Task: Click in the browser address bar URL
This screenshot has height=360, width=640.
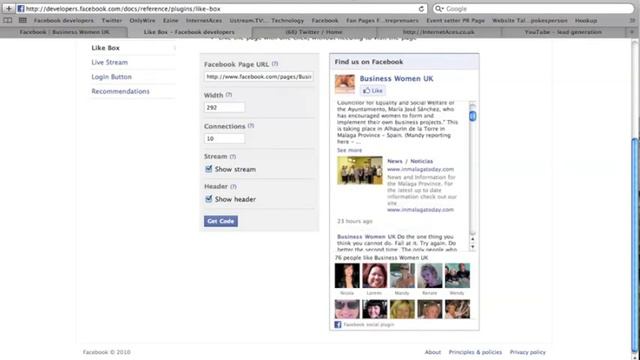Action: pyautogui.click(x=220, y=9)
